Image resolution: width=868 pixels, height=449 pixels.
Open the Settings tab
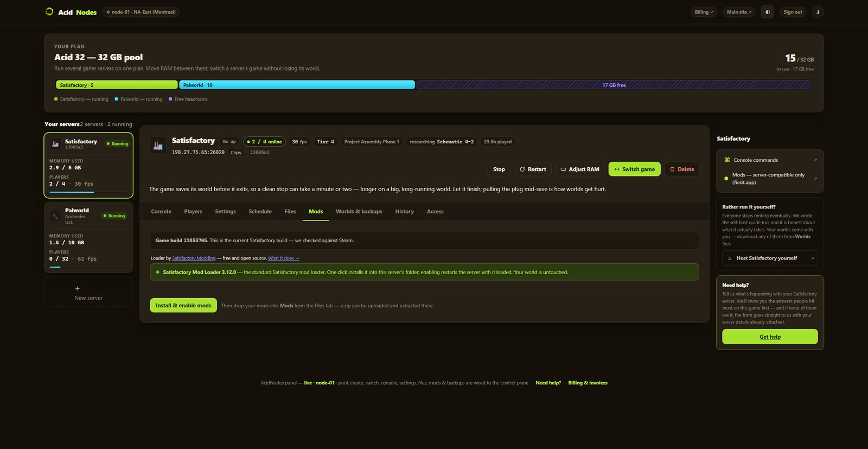(226, 211)
